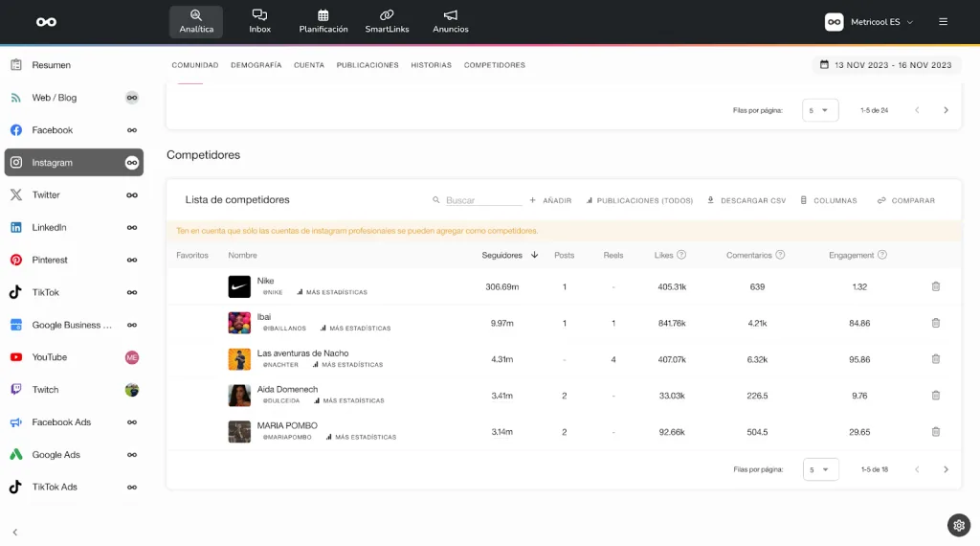Screen dimensions: 980x546
Task: Select TikTok Ads in the sidebar
Action: point(74,488)
